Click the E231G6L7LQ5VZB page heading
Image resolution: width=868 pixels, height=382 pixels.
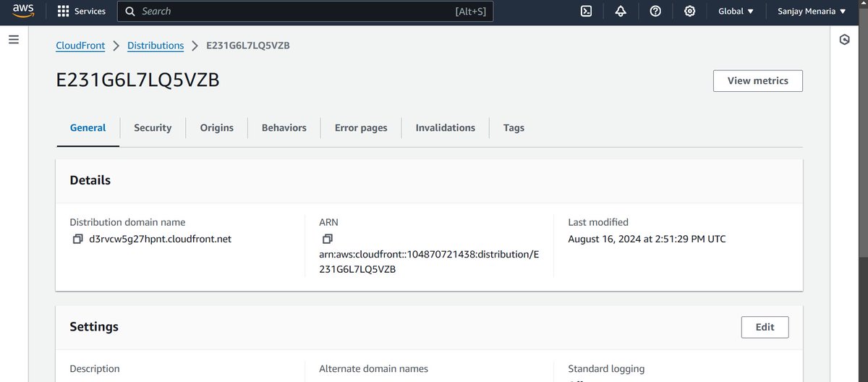tap(137, 80)
